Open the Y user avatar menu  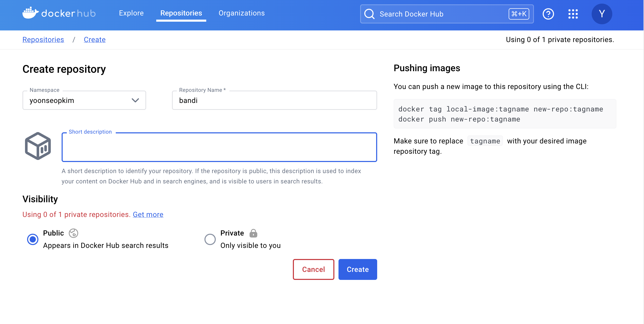[x=602, y=14]
